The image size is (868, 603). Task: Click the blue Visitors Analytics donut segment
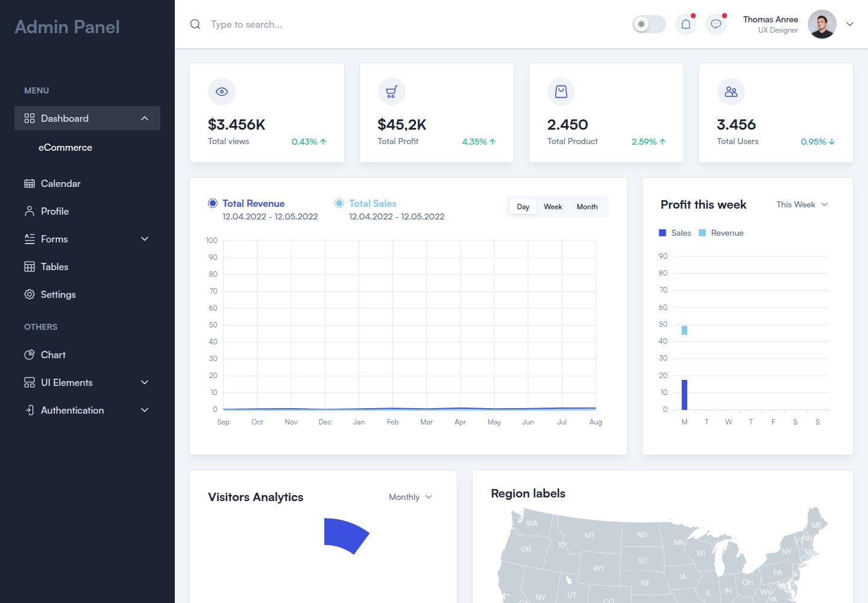[x=346, y=535]
